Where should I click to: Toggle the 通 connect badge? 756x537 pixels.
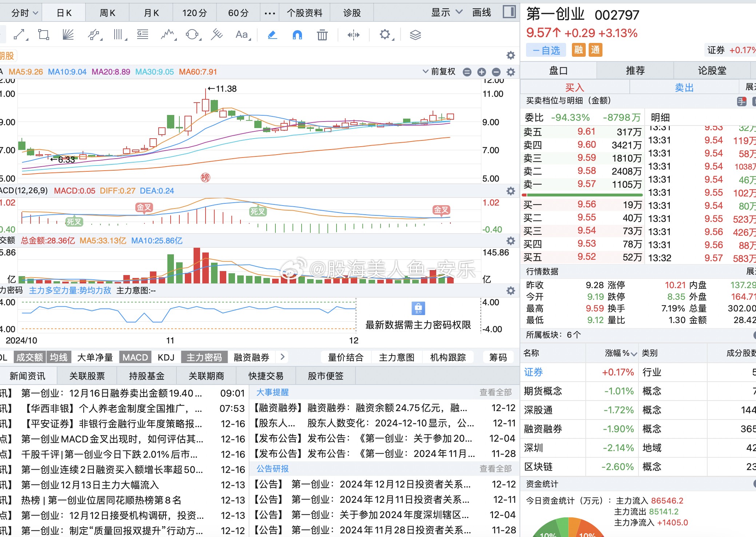pyautogui.click(x=596, y=50)
